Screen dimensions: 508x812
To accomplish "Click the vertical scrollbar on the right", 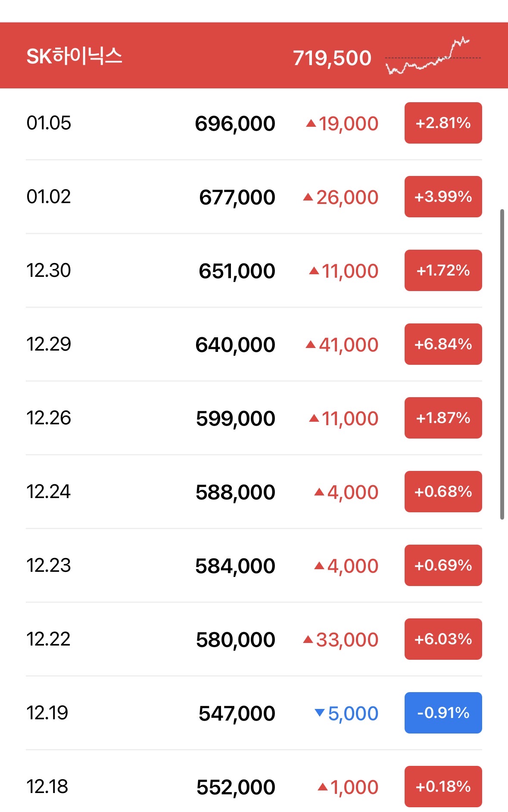I will coord(502,364).
